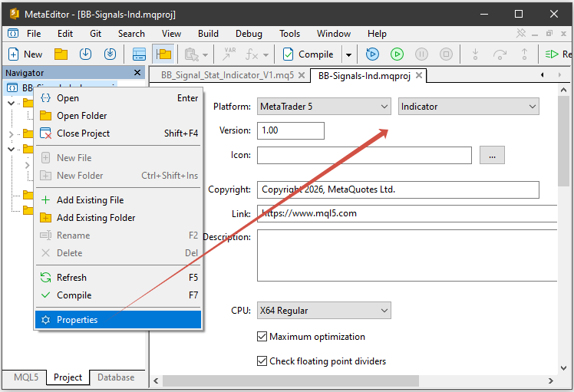Click the clipboard paste toolbar icon
The height and width of the screenshot is (392, 574).
coord(192,54)
